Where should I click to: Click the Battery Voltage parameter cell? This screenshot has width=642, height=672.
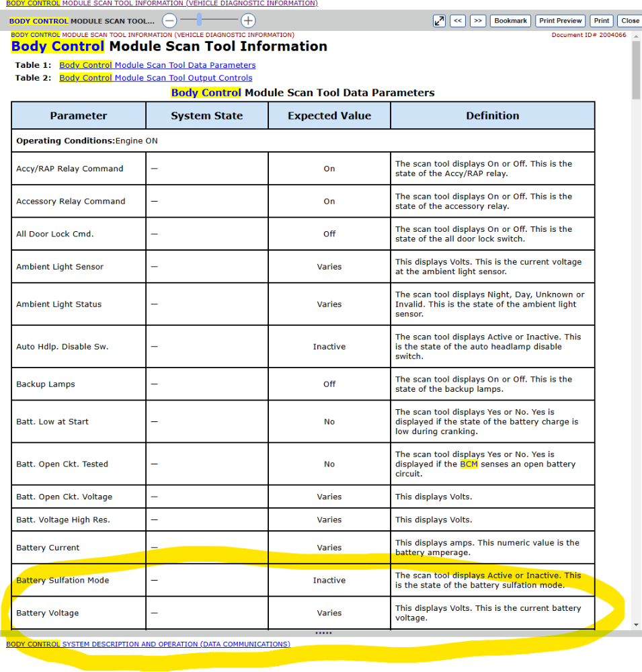coord(79,613)
